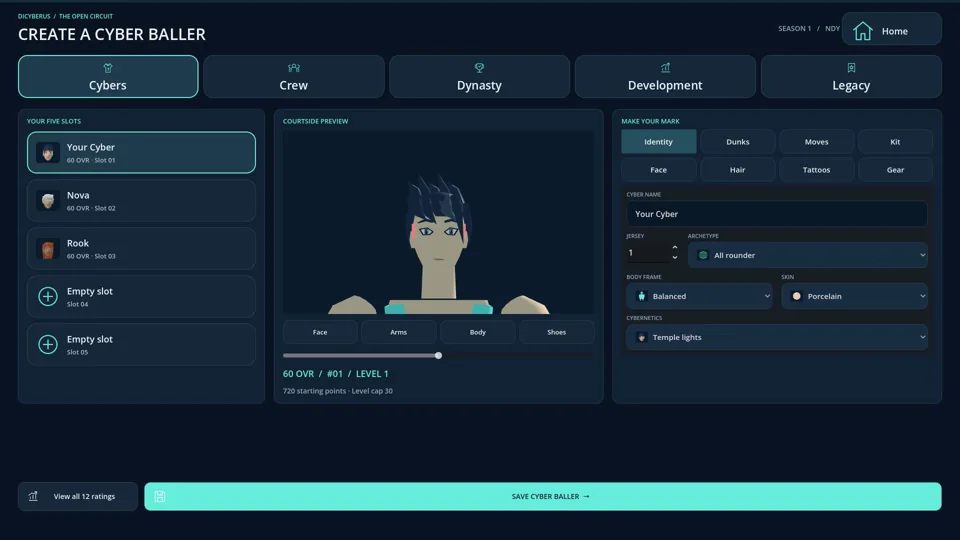
Task: Click the Cyber Name input field
Action: pos(776,214)
